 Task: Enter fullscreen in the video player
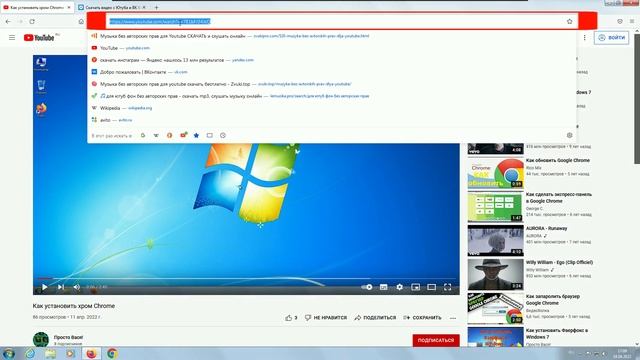(447, 287)
